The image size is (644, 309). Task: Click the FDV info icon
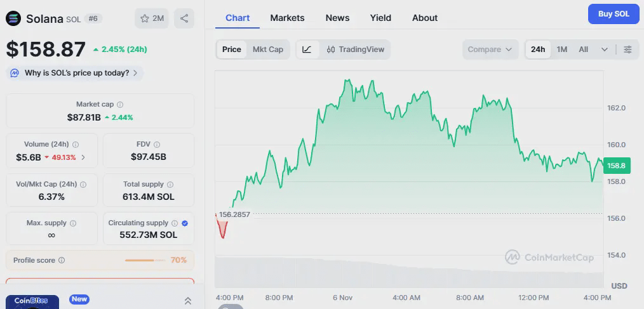(x=157, y=145)
